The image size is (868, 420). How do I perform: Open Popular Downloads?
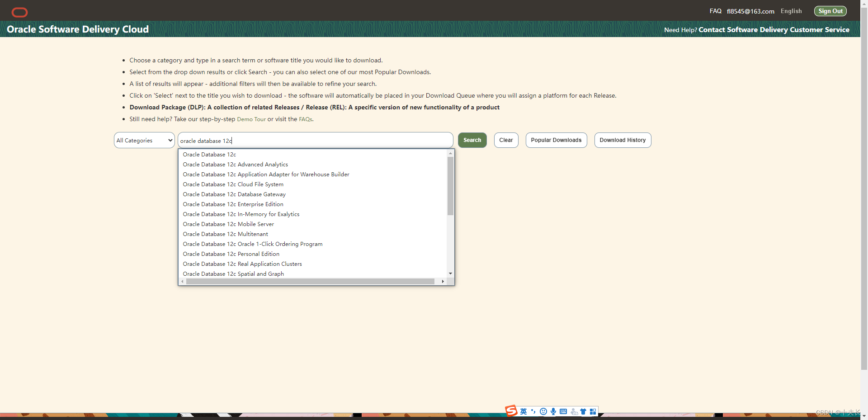557,140
